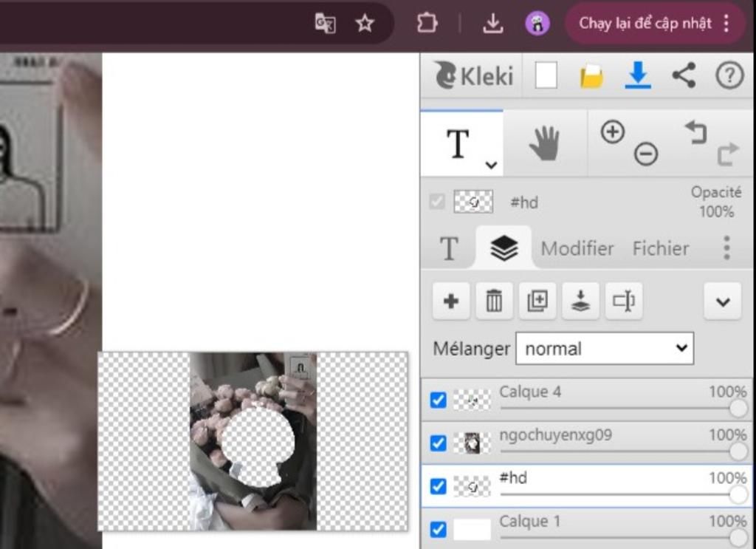Click the layer preview on canvas
Image resolution: width=756 pixels, height=549 pixels.
pyautogui.click(x=252, y=441)
